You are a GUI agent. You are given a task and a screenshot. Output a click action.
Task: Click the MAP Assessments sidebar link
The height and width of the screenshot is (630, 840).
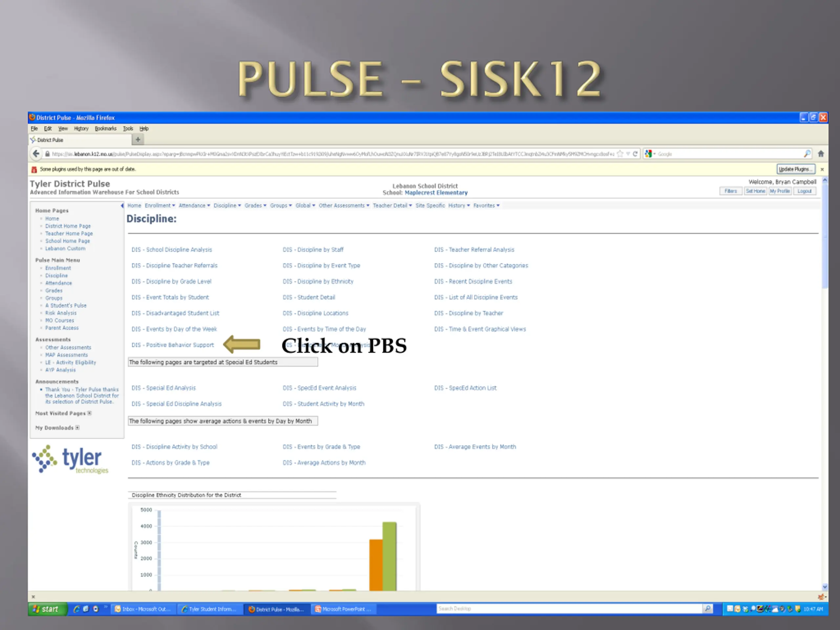(67, 355)
